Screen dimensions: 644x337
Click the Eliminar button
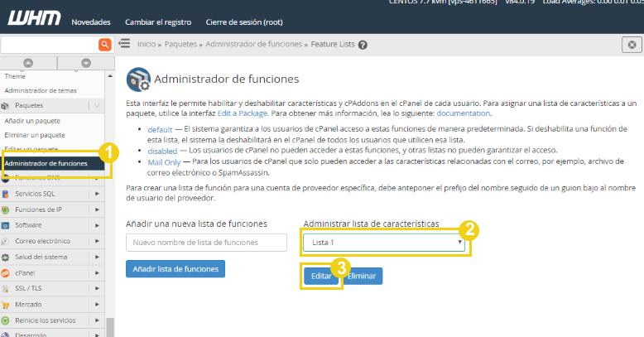click(362, 277)
